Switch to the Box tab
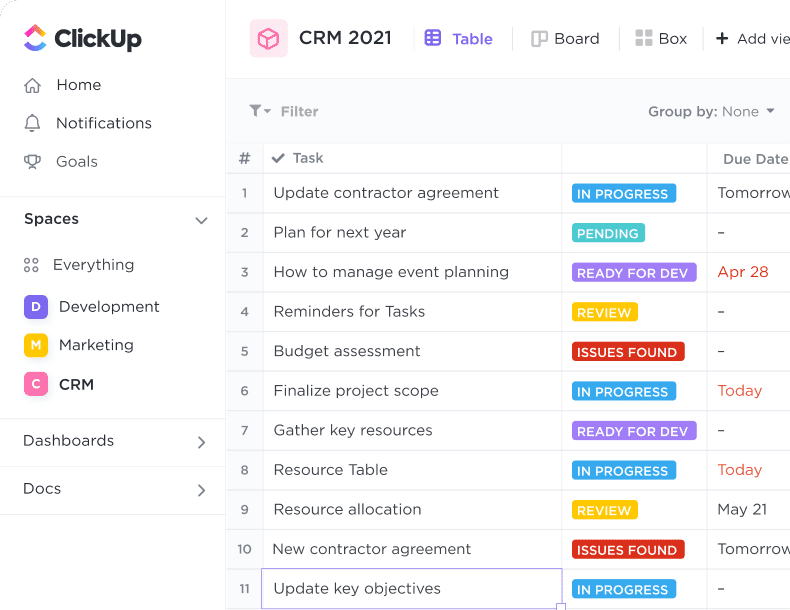 [x=661, y=38]
